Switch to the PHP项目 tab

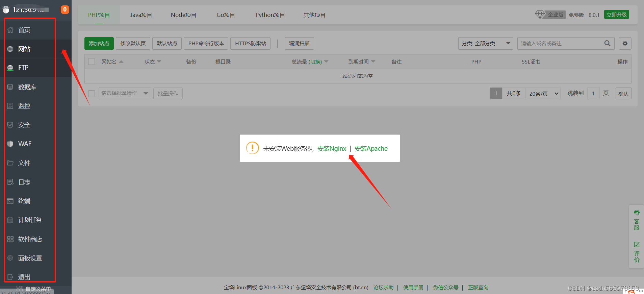coord(99,15)
